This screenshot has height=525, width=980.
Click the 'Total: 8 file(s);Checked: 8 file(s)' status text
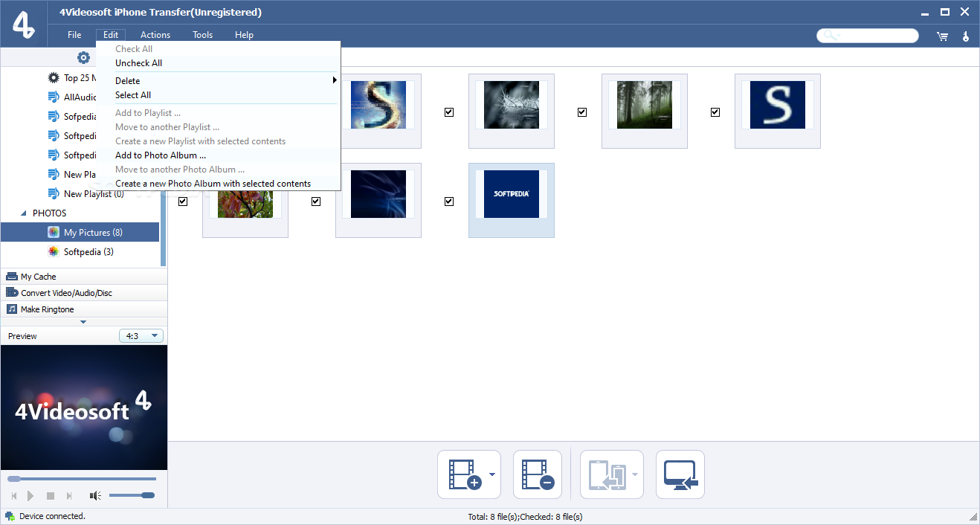click(x=525, y=517)
